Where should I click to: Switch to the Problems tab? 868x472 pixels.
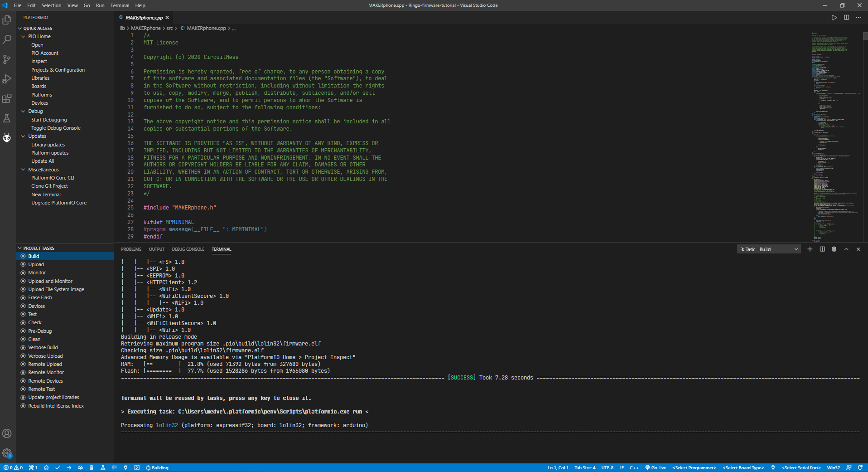tap(131, 249)
